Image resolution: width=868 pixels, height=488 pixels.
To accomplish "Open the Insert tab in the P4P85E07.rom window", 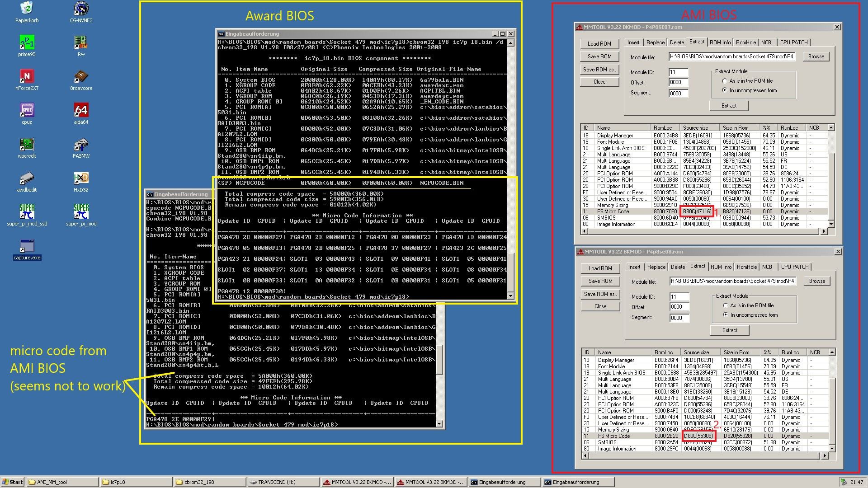I will (633, 42).
